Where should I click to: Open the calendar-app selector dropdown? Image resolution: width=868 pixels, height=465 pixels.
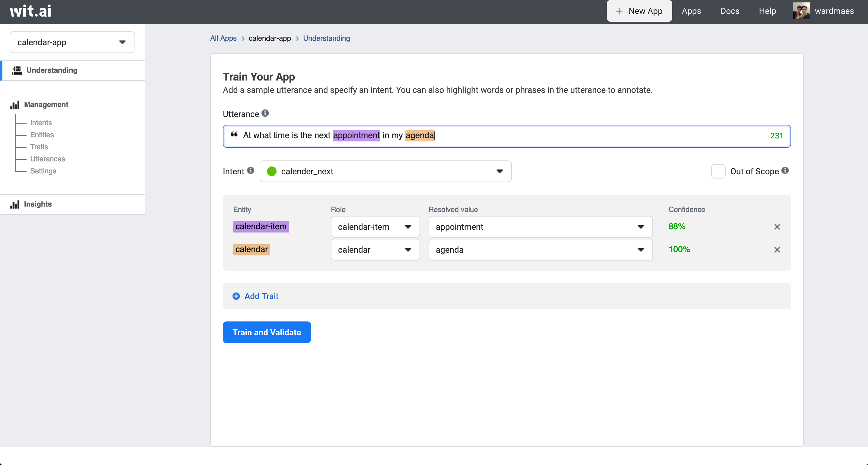click(x=72, y=43)
